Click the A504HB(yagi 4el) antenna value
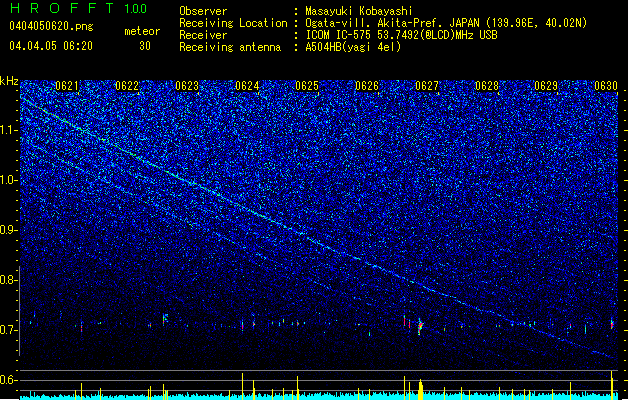 353,47
